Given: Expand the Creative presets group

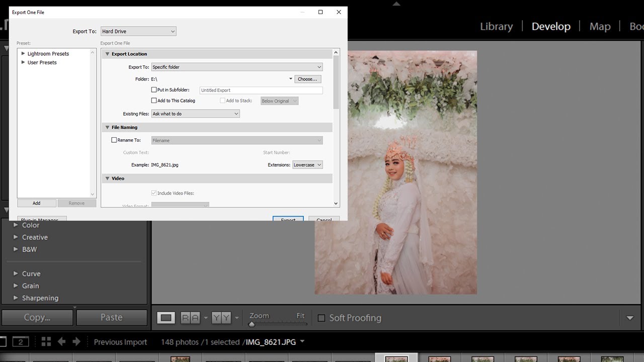Looking at the screenshot, I should click(x=16, y=237).
